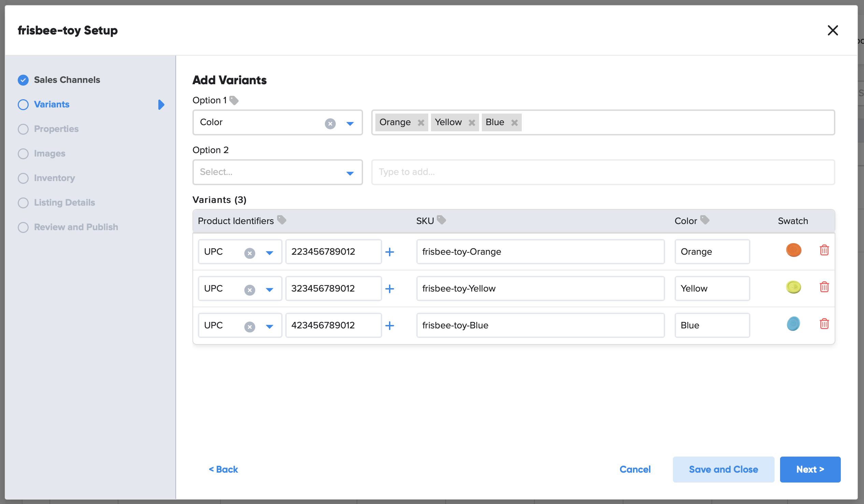Open the Option 1 Color dropdown arrow
This screenshot has height=504, width=864.
tap(350, 123)
